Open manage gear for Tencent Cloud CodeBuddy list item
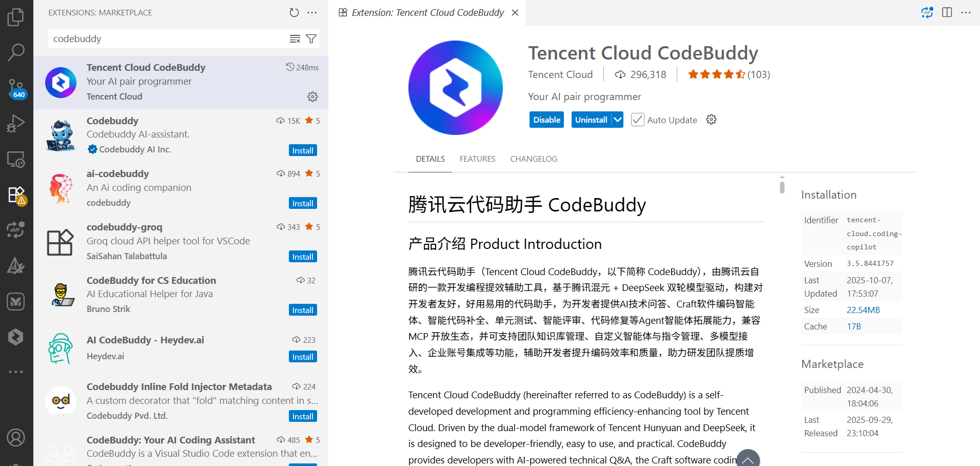 tap(312, 96)
